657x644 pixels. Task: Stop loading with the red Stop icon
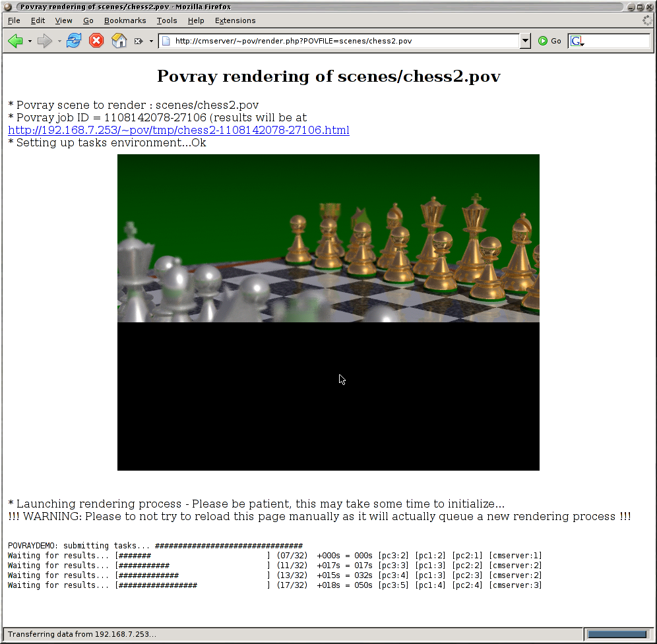coord(96,41)
